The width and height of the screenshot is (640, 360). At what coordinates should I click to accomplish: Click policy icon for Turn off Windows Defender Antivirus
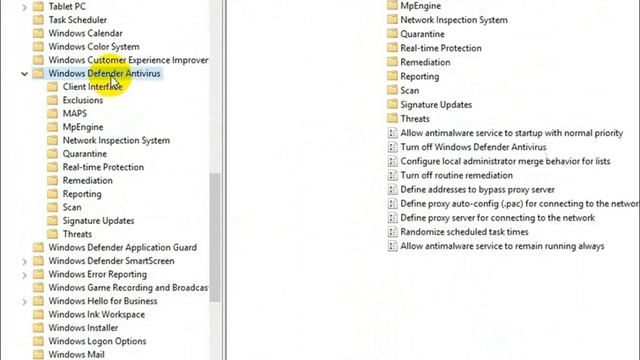[x=392, y=147]
